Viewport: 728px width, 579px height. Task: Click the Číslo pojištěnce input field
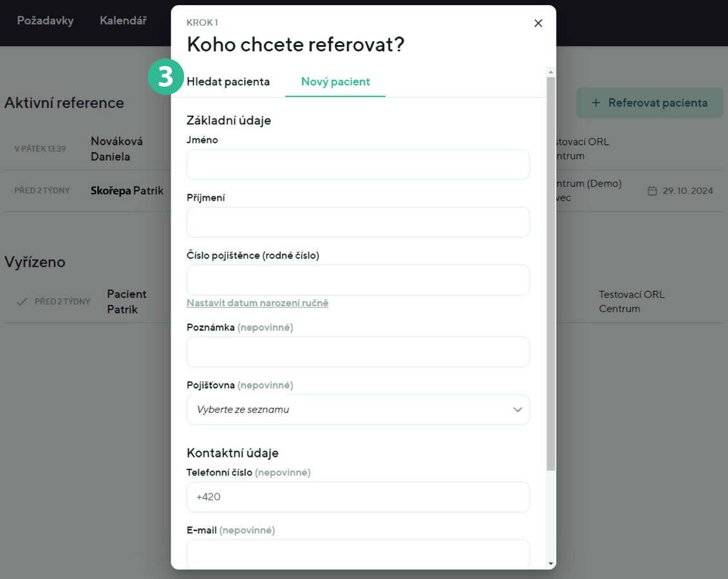tap(358, 280)
